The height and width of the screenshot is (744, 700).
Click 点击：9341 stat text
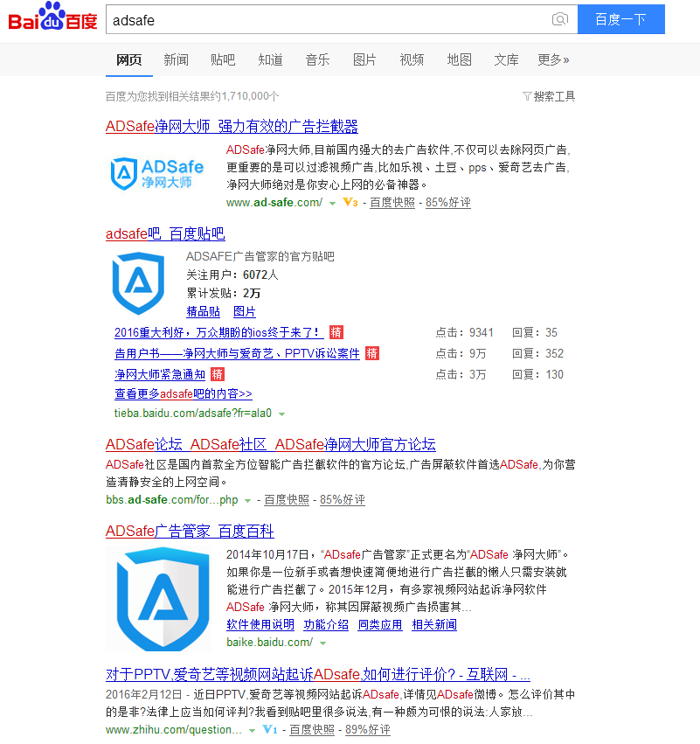pos(465,332)
